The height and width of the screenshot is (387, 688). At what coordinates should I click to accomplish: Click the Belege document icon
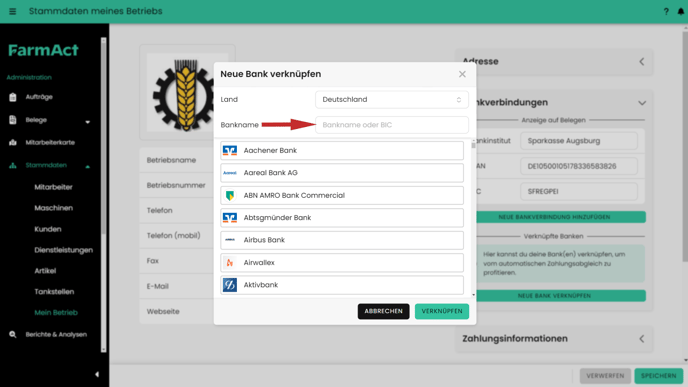(13, 120)
